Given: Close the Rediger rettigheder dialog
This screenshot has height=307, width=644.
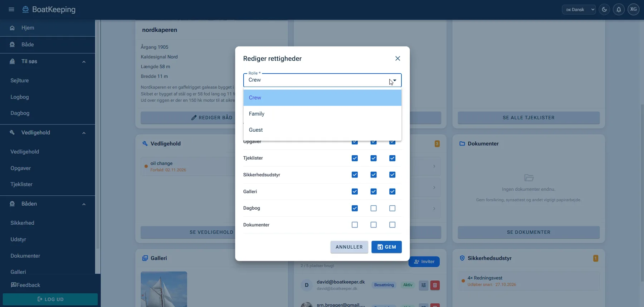Looking at the screenshot, I should (x=397, y=58).
